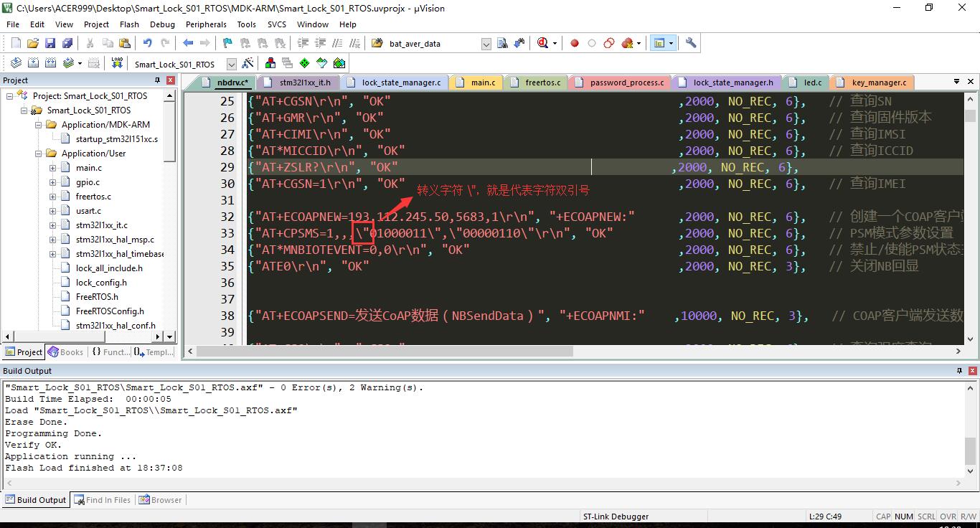Image resolution: width=980 pixels, height=528 pixels.
Task: Expand the main.c tree node
Action: 52,168
